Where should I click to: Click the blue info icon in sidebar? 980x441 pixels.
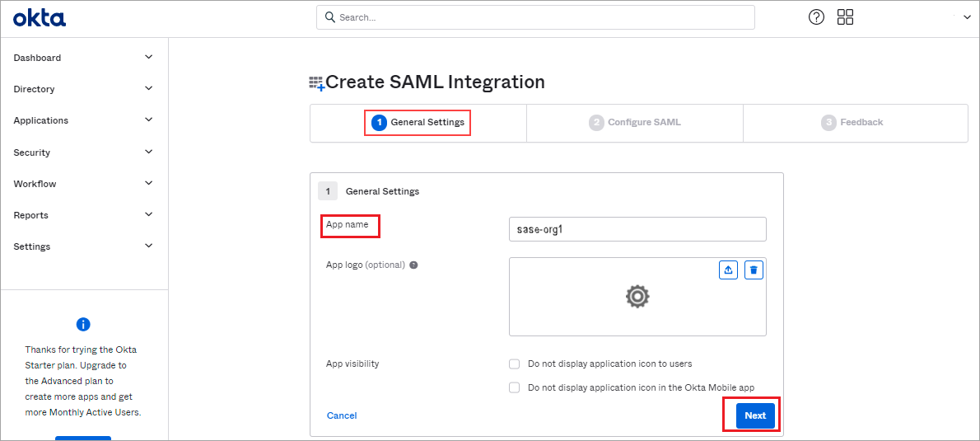pyautogui.click(x=83, y=324)
